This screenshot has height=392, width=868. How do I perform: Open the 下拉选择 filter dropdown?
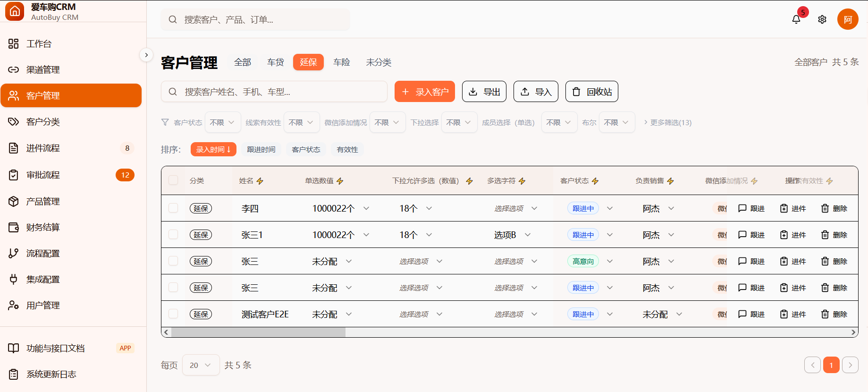pyautogui.click(x=459, y=122)
